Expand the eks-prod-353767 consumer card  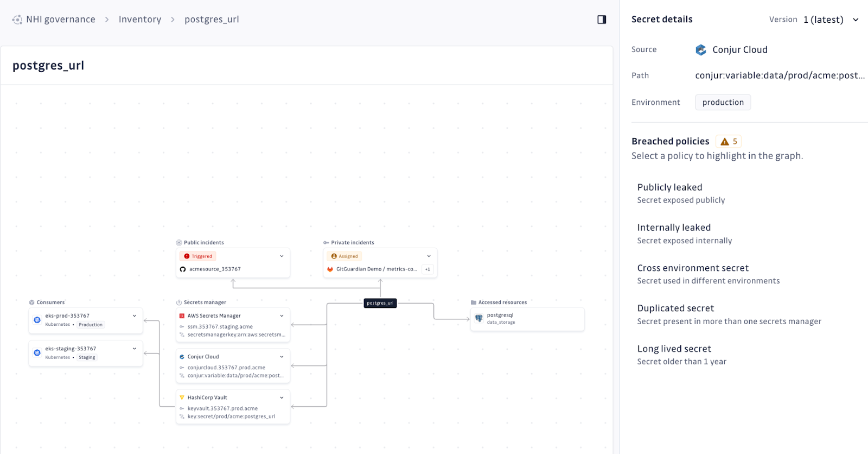coord(135,316)
